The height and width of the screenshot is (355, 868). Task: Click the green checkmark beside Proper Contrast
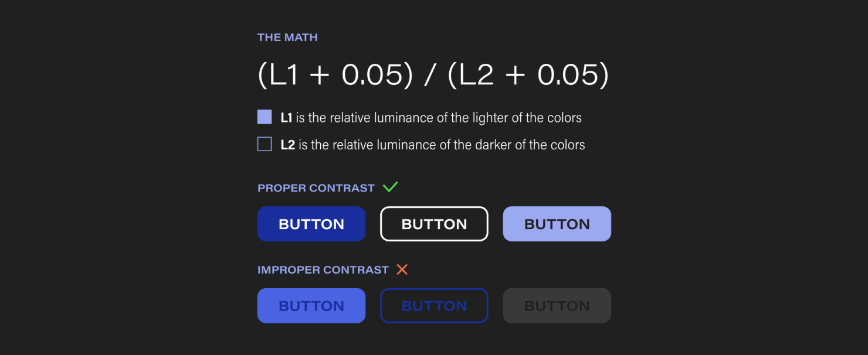point(391,187)
